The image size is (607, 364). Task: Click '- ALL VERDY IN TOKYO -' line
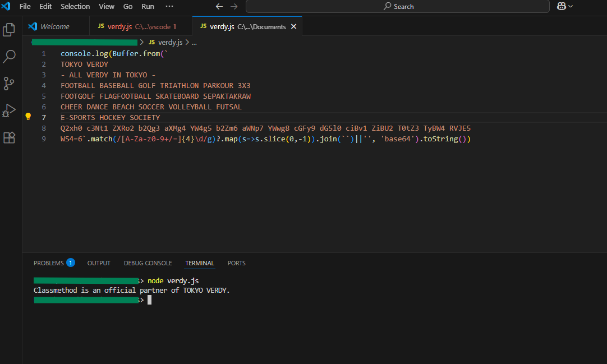[108, 75]
